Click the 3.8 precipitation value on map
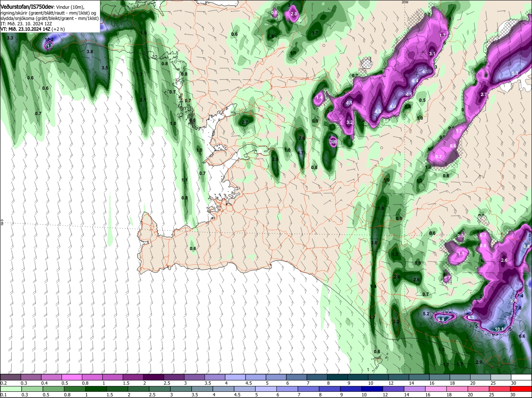 [x=89, y=52]
